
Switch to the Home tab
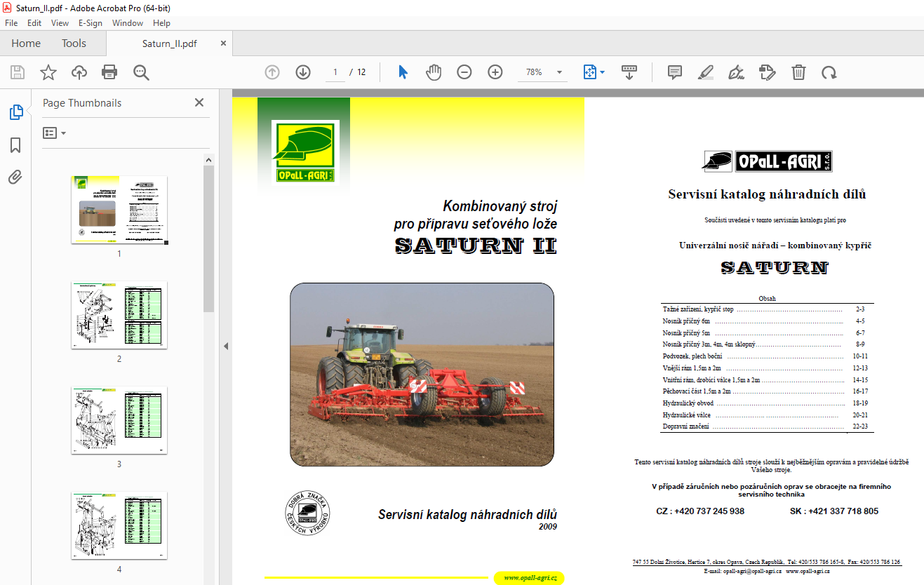(26, 43)
